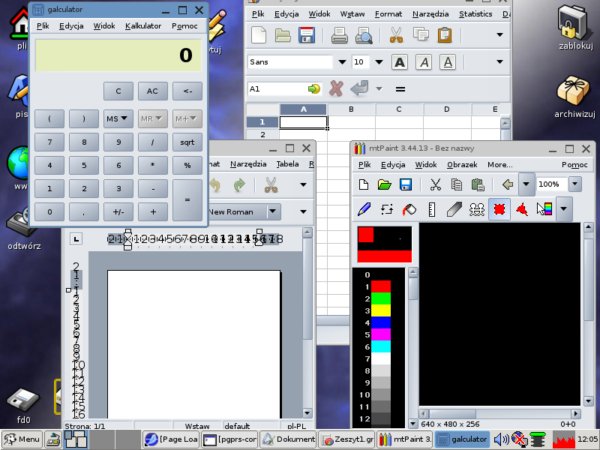The width and height of the screenshot is (600, 450).
Task: Open Statistics menu in spreadsheet
Action: pos(475,14)
